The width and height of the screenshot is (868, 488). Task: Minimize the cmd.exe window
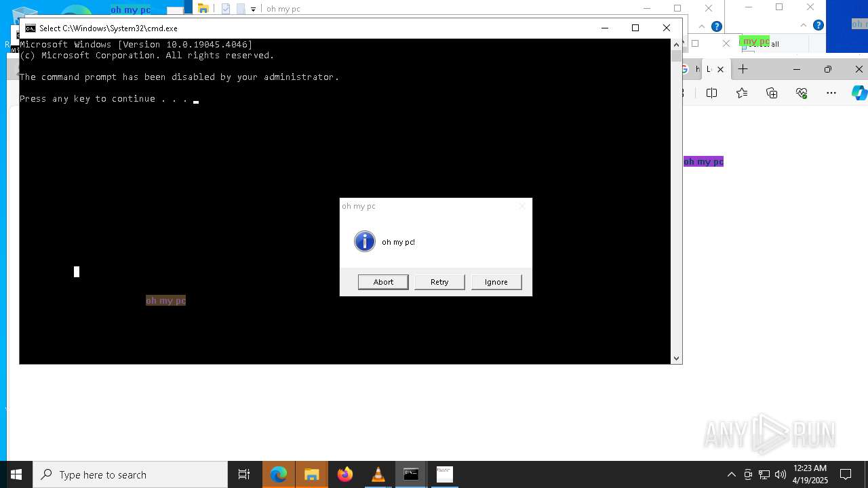coord(605,28)
